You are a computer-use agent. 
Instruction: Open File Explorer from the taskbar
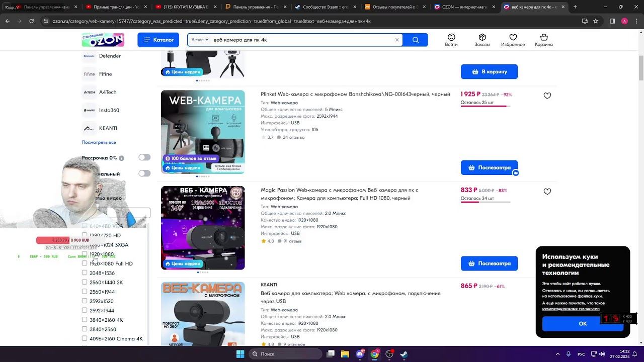[x=345, y=354]
